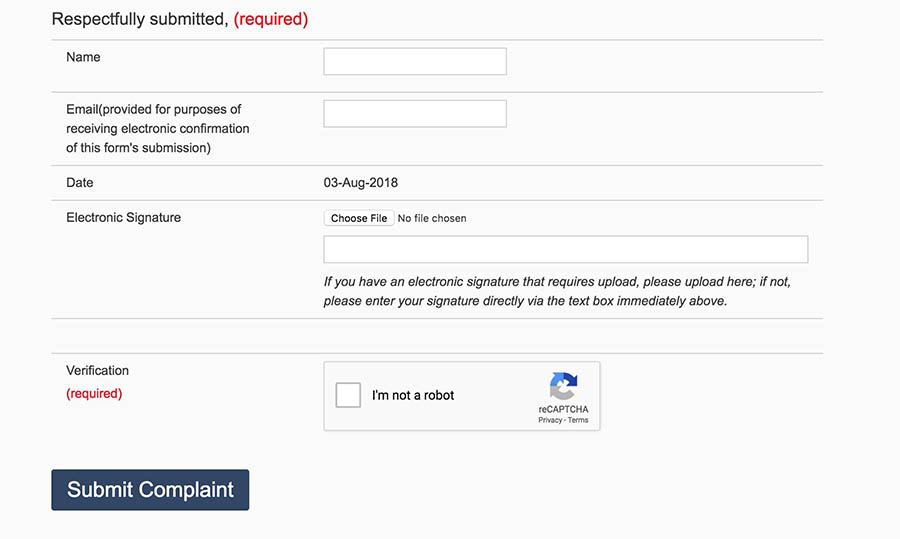Click the Name field label
The image size is (900, 539).
[83, 57]
